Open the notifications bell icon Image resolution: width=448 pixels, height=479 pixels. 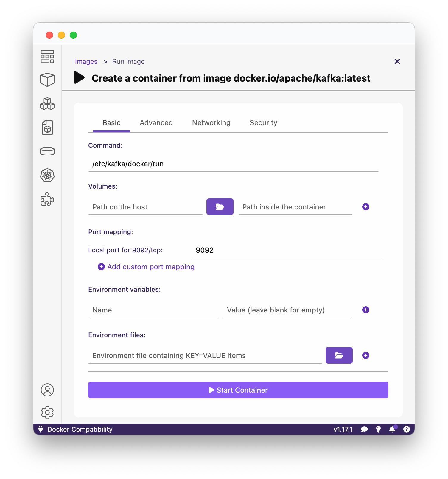point(392,429)
